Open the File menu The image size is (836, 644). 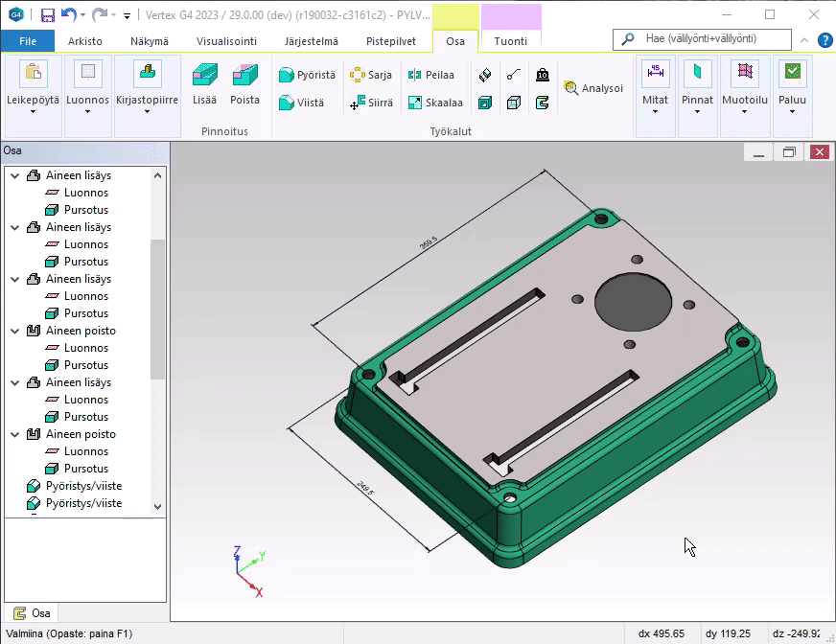coord(28,41)
